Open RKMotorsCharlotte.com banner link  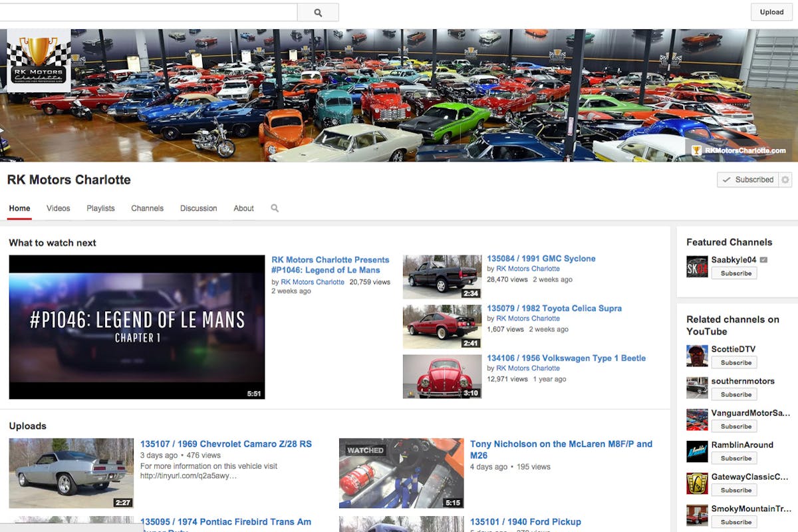pos(744,150)
